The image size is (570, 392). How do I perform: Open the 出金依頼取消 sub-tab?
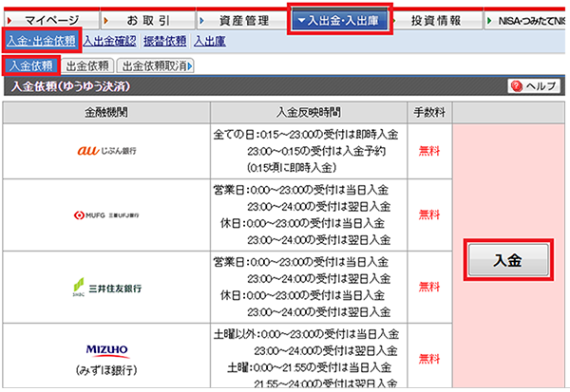(155, 65)
